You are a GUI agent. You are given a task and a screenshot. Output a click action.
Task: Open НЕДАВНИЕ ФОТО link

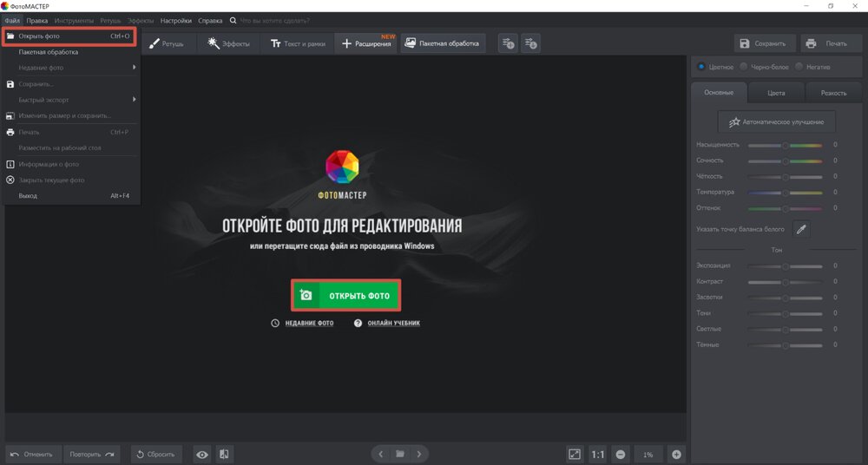click(309, 324)
